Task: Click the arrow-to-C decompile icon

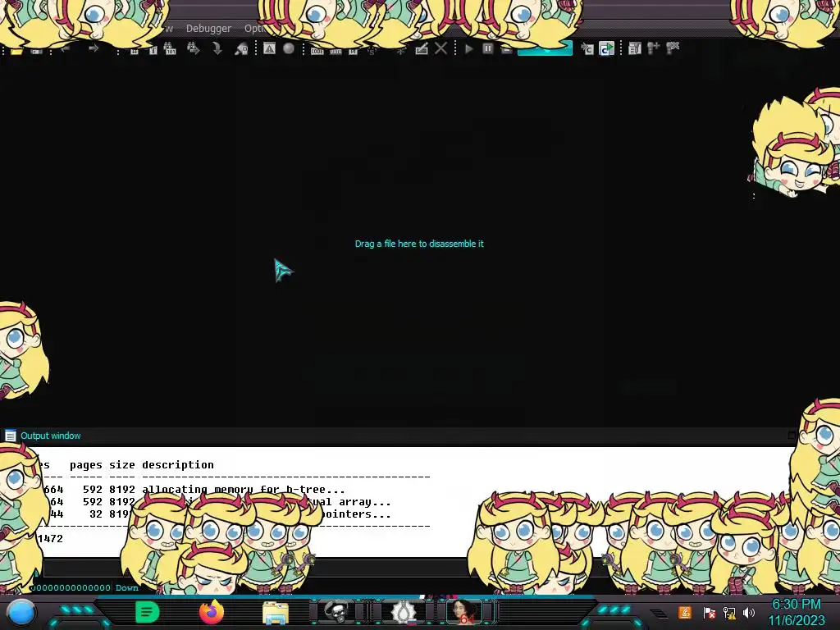Action: pos(587,48)
